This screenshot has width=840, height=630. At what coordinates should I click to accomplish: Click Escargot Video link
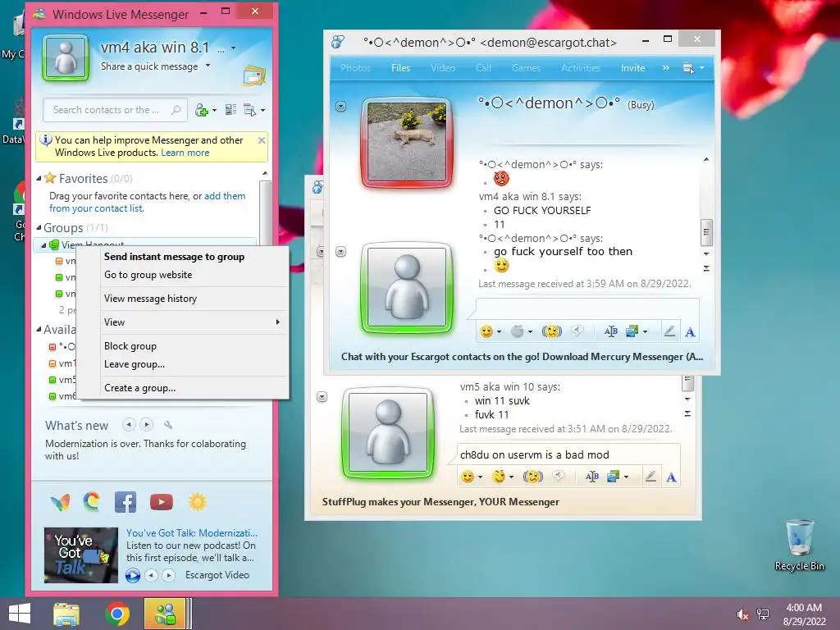click(x=217, y=575)
